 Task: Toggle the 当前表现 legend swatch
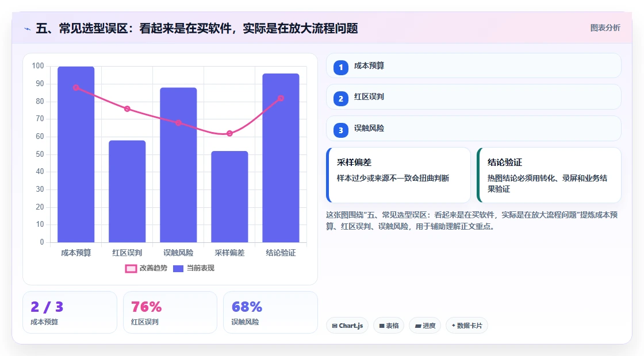click(178, 269)
